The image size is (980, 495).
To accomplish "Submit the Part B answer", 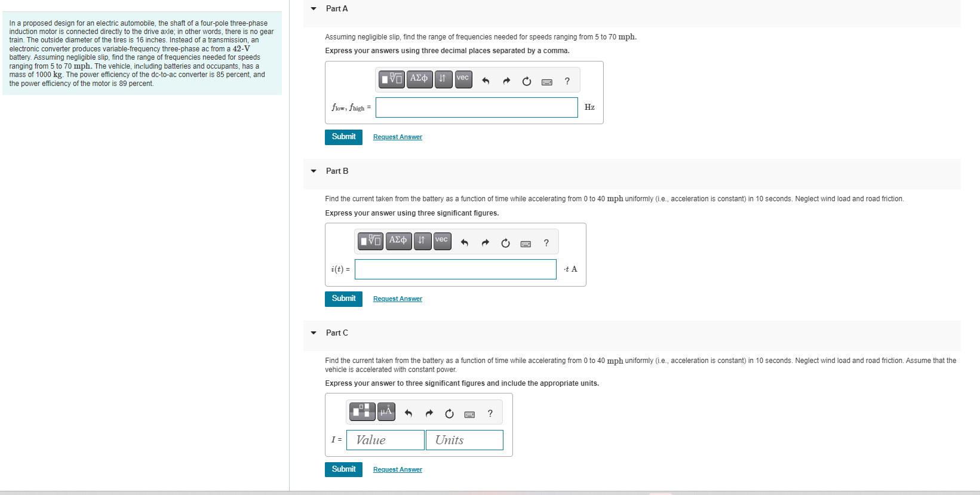I will [343, 299].
